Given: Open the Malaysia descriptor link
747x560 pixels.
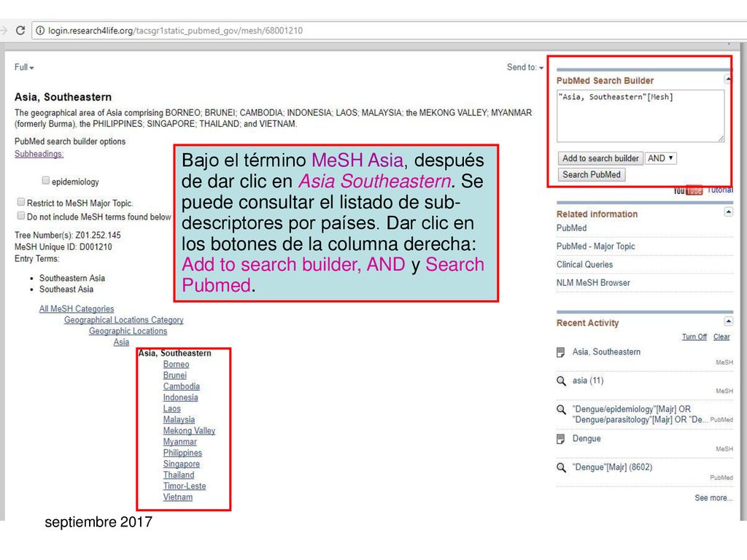Looking at the screenshot, I should (x=179, y=419).
